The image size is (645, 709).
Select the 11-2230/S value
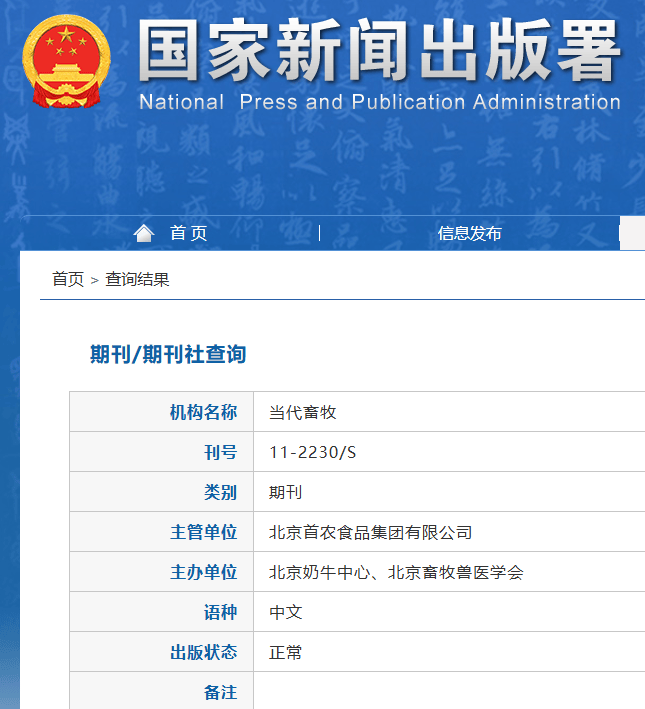pos(313,452)
